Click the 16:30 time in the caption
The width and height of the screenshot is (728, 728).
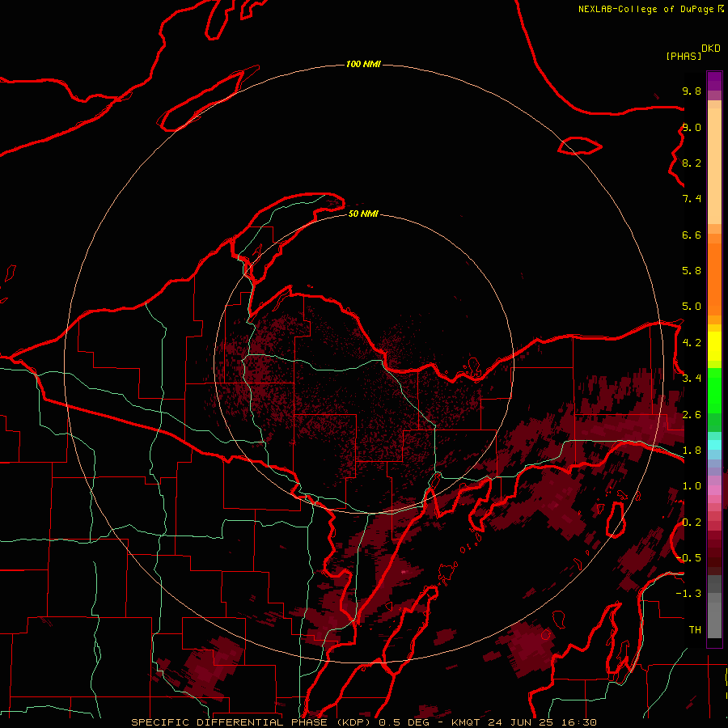[578, 722]
